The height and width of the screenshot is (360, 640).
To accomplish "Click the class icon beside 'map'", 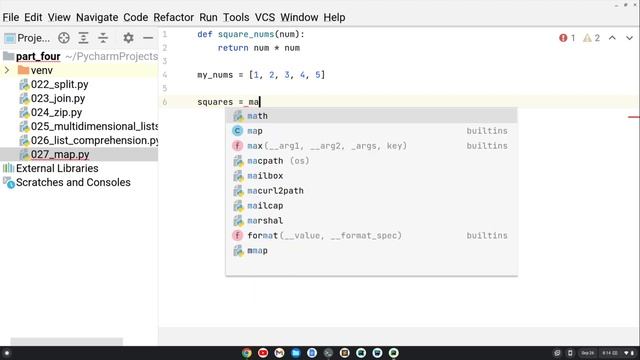I will [238, 131].
